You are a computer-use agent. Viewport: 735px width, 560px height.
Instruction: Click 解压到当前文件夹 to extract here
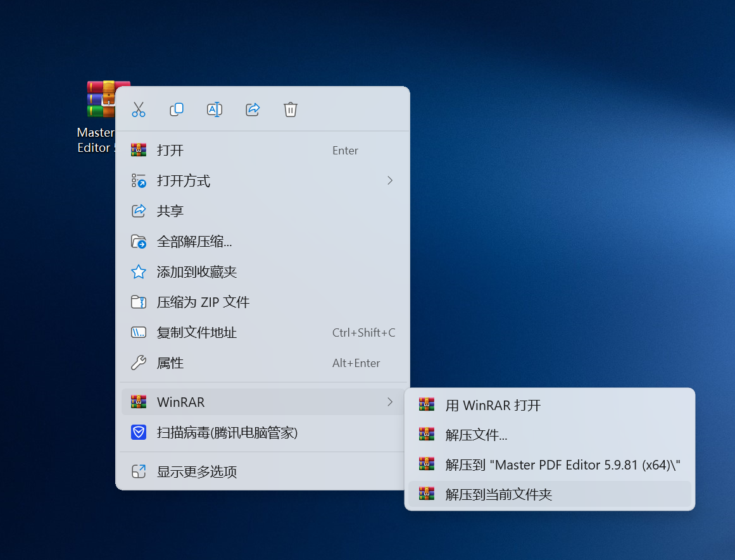(x=498, y=495)
